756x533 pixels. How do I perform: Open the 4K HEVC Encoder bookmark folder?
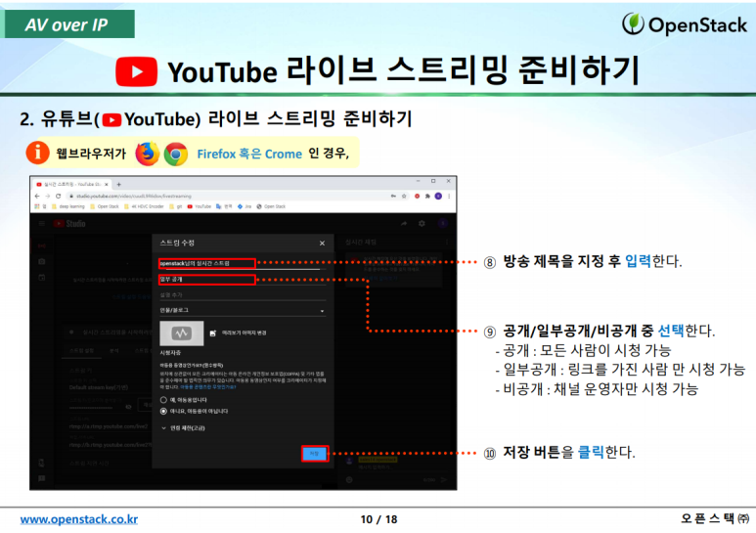(144, 206)
